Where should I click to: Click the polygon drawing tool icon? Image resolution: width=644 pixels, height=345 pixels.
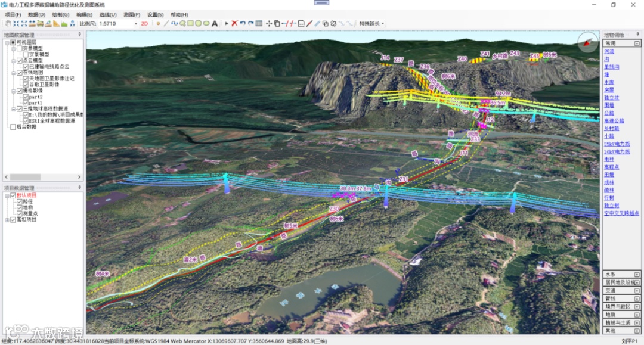183,24
